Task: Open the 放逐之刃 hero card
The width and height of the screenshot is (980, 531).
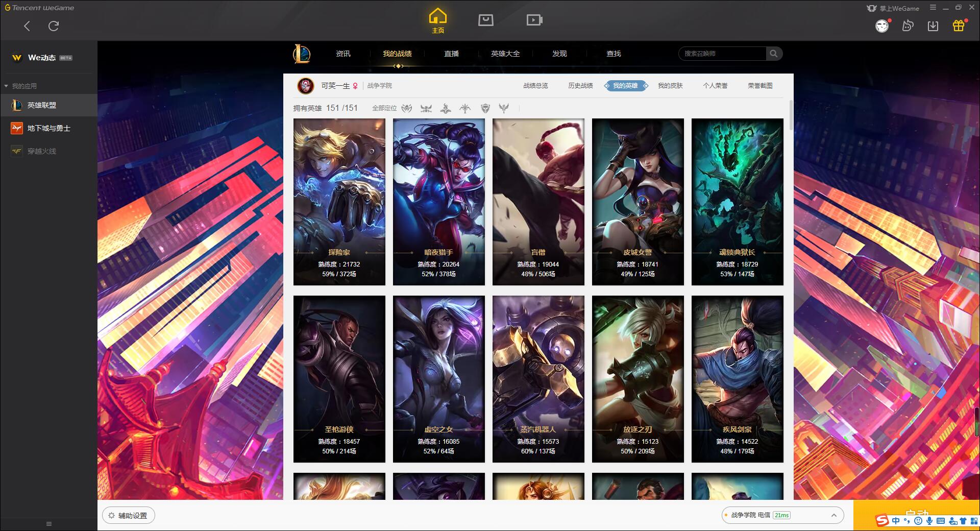Action: tap(638, 379)
